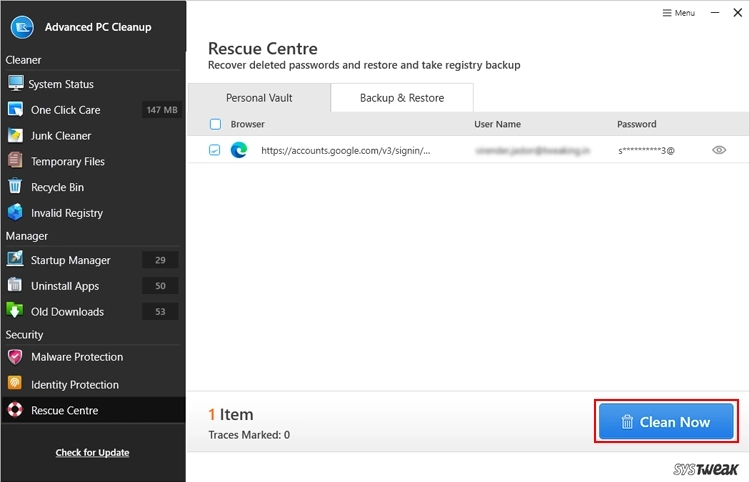The image size is (750, 482).
Task: Click the Browser column header
Action: coord(247,124)
